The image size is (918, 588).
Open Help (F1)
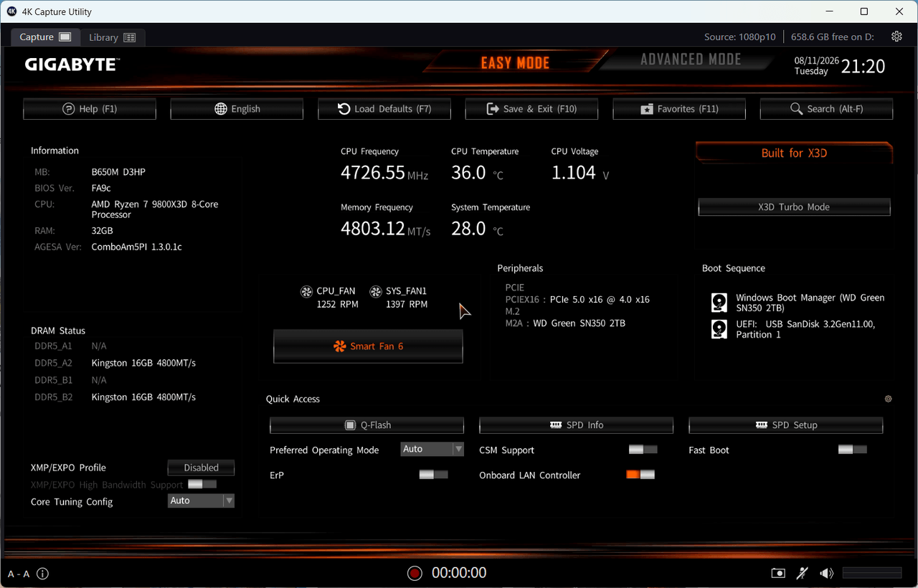90,109
